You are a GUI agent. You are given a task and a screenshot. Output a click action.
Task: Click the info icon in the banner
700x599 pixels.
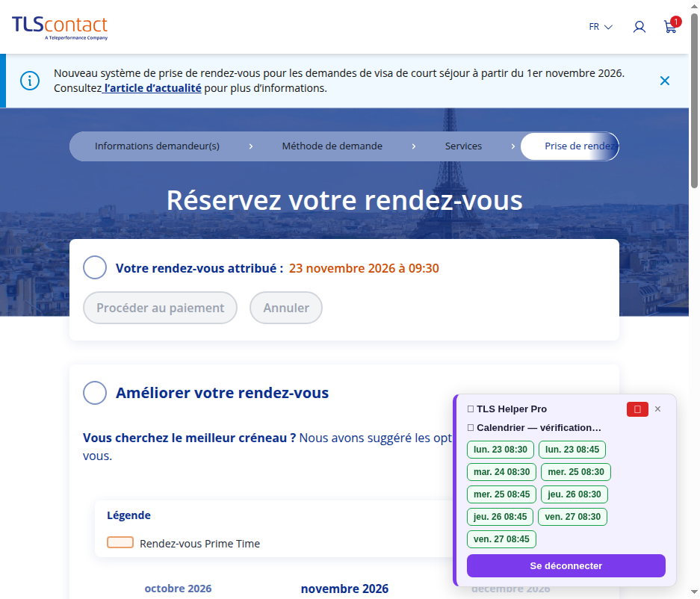[x=30, y=81]
